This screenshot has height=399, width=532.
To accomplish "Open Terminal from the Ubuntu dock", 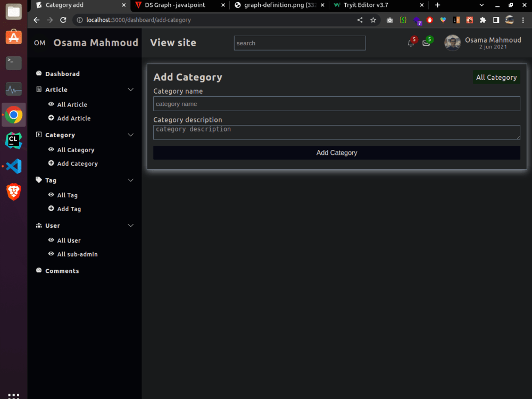I will coord(14,63).
